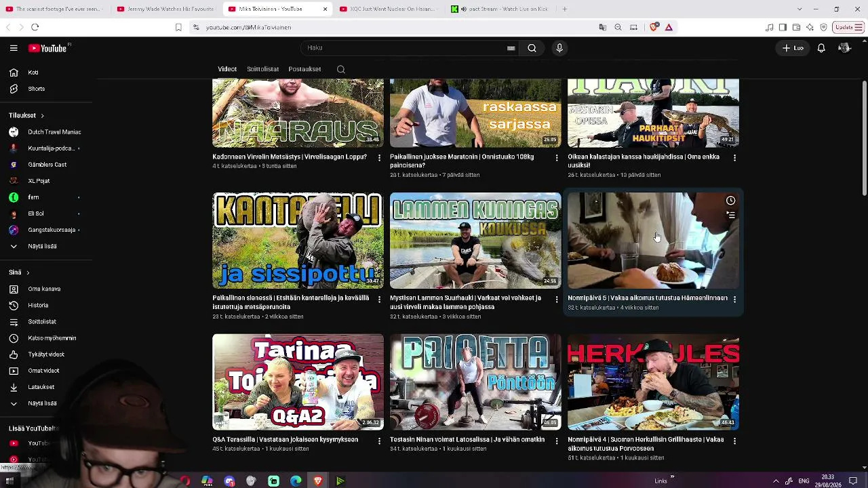868x488 pixels.
Task: Open the Tostaain Ninan voimat Latosalissa title
Action: 467,439
